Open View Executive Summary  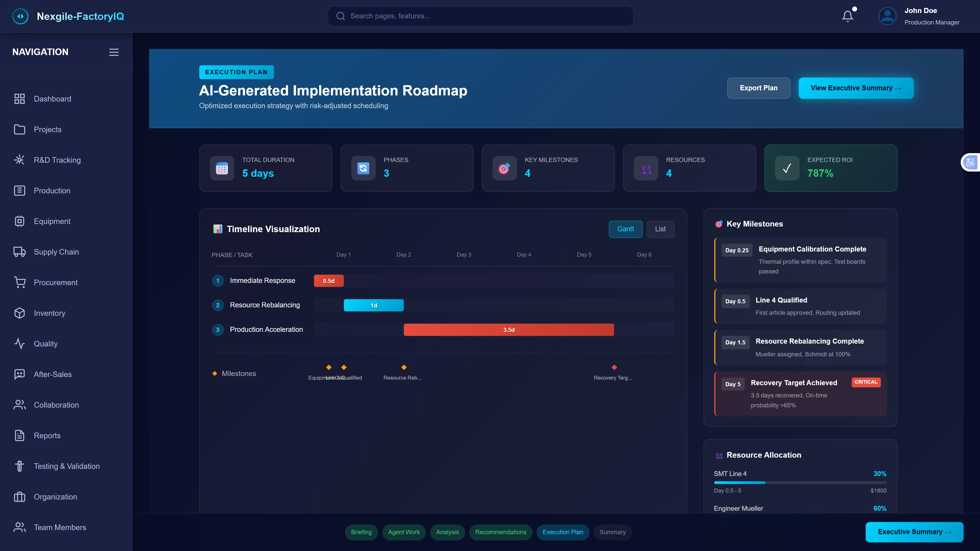coord(856,88)
